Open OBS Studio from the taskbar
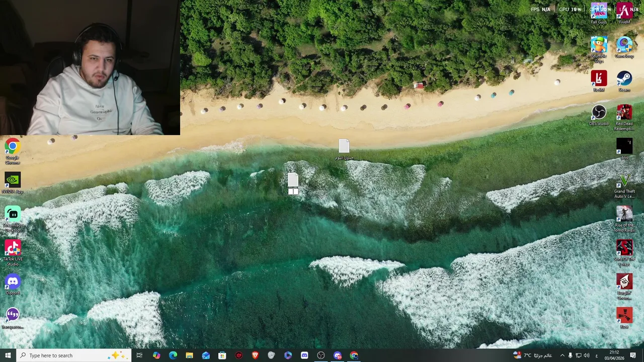Image resolution: width=644 pixels, height=362 pixels. [x=321, y=355]
